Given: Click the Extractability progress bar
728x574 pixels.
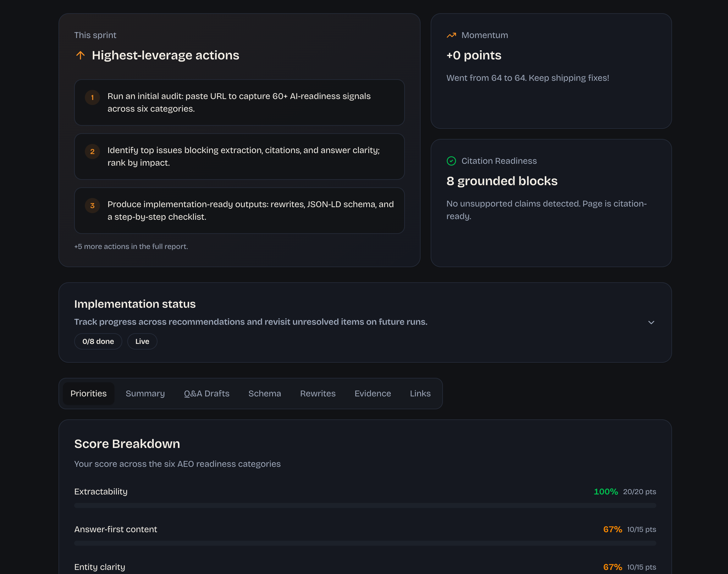Looking at the screenshot, I should pyautogui.click(x=365, y=505).
